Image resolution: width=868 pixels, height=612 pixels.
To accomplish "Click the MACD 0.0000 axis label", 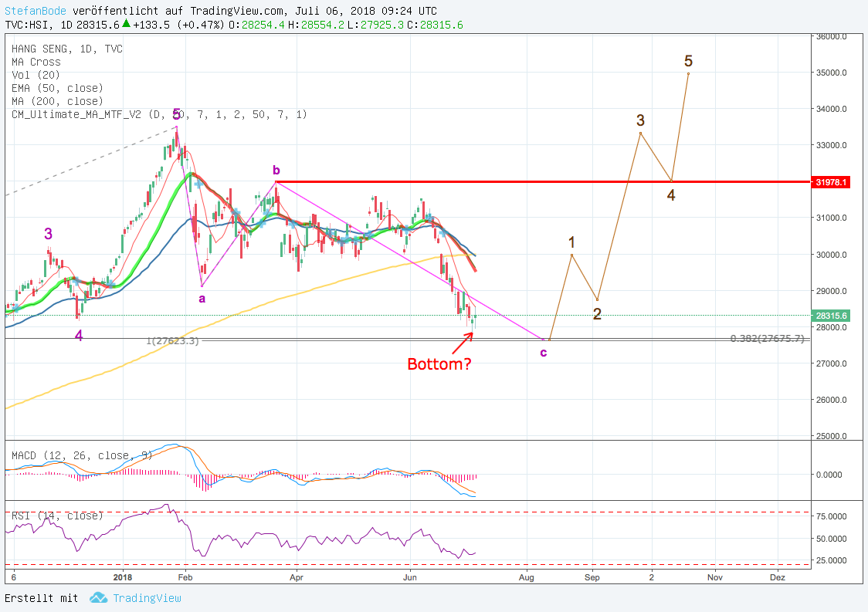I will pos(829,474).
